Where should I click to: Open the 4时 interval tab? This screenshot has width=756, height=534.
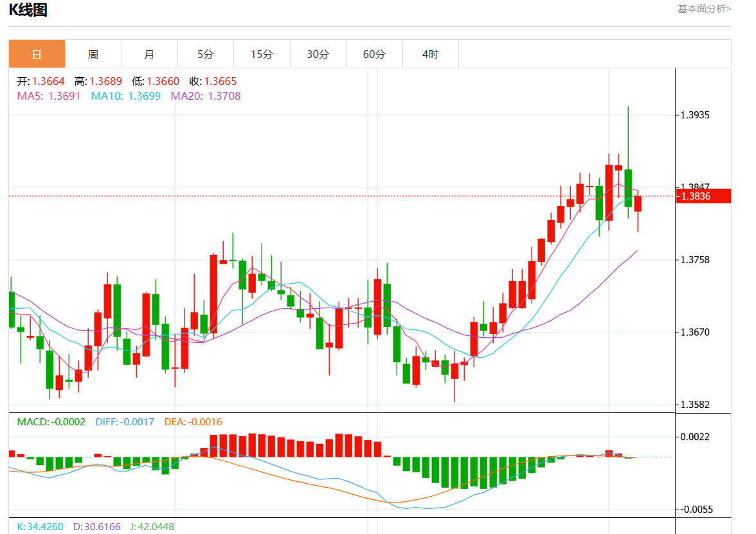point(431,54)
